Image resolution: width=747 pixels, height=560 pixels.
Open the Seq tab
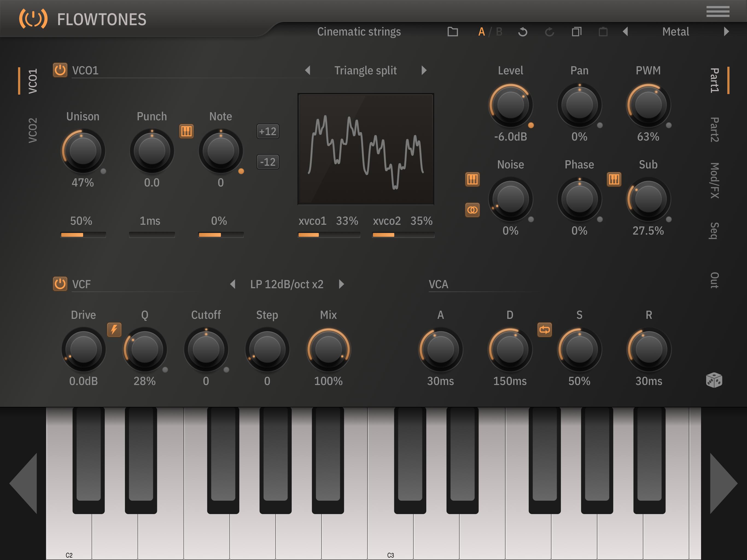click(714, 231)
